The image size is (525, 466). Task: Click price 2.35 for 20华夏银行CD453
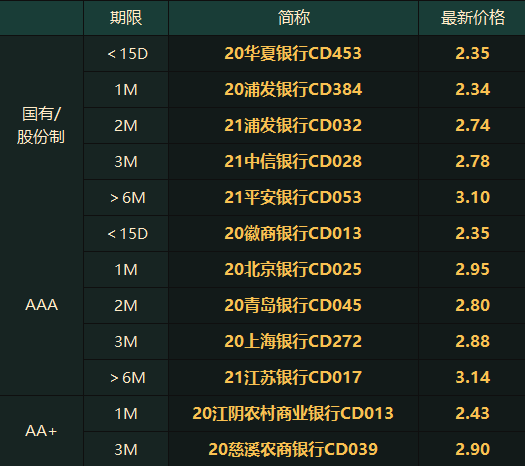click(472, 53)
